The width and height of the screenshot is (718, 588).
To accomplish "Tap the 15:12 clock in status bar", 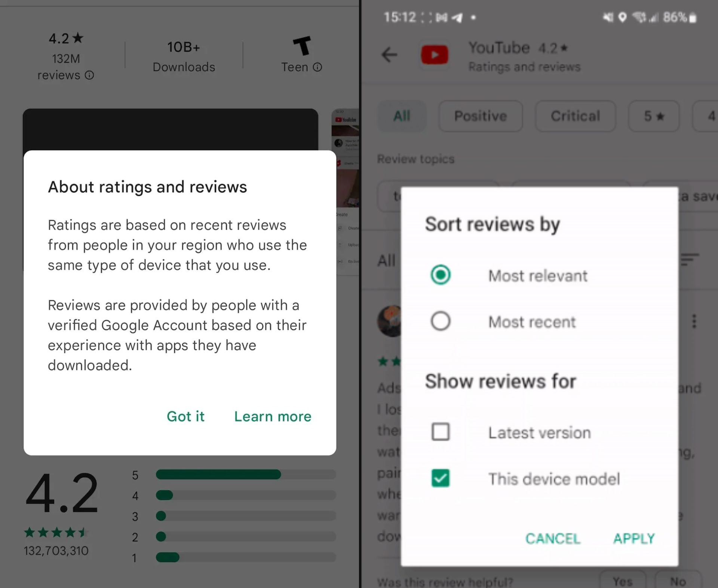I will tap(400, 17).
